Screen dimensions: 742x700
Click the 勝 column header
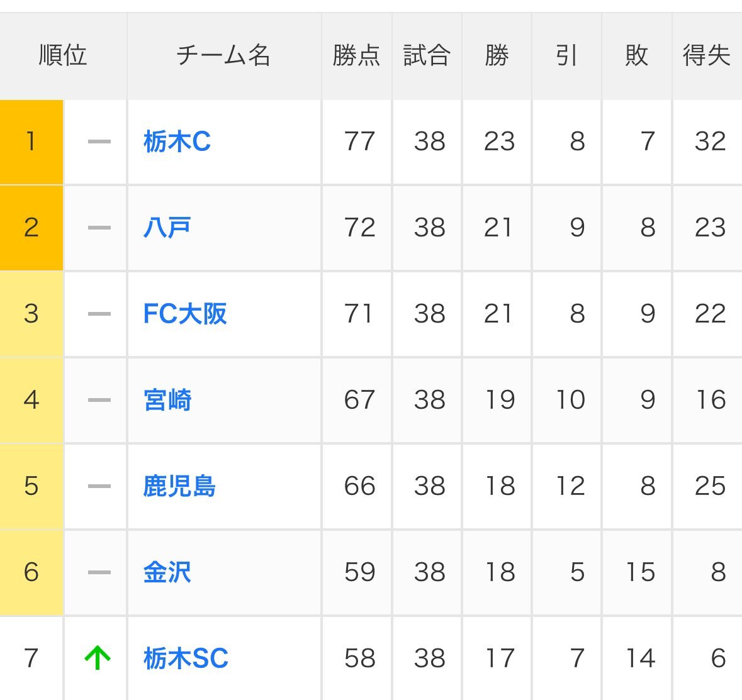(497, 56)
